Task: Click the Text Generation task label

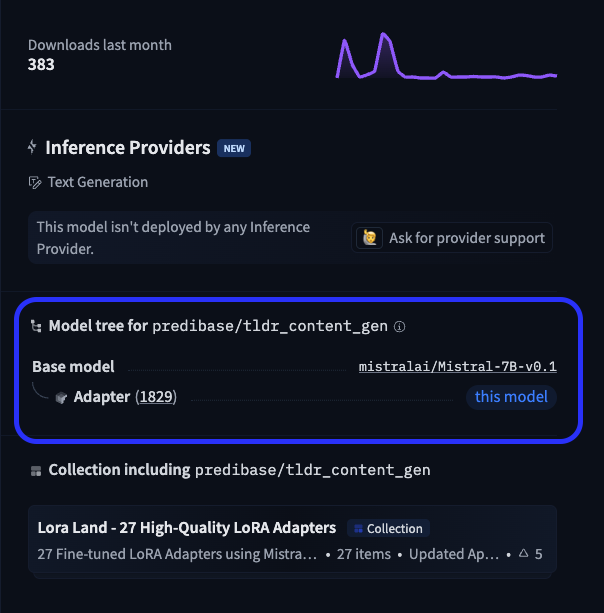Action: tap(98, 182)
